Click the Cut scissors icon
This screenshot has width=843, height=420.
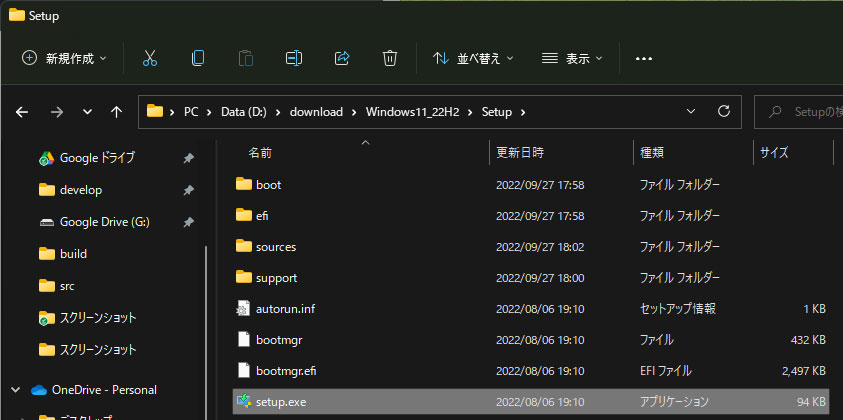[149, 58]
